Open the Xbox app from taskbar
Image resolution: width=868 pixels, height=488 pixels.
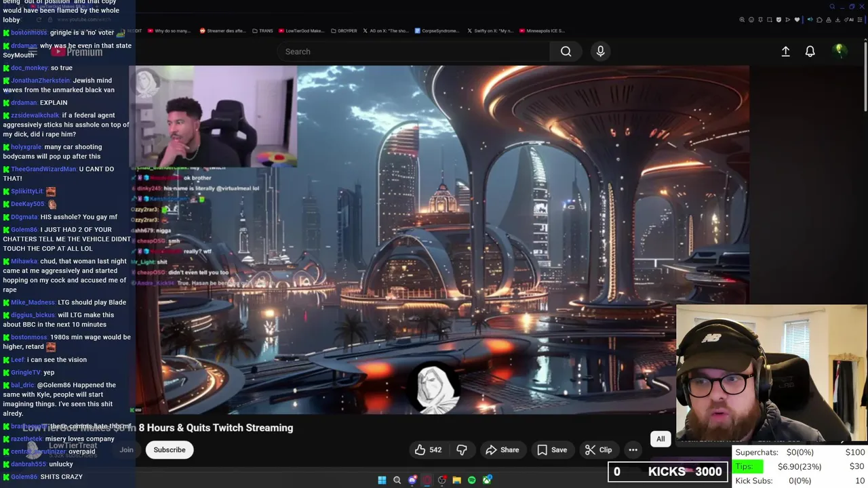(x=487, y=480)
